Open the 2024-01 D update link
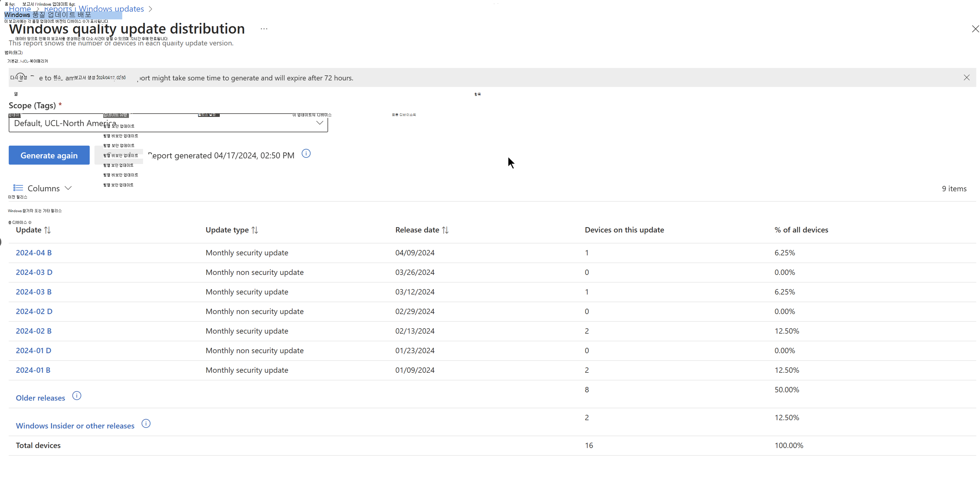Screen dimensions: 980x479 33,350
